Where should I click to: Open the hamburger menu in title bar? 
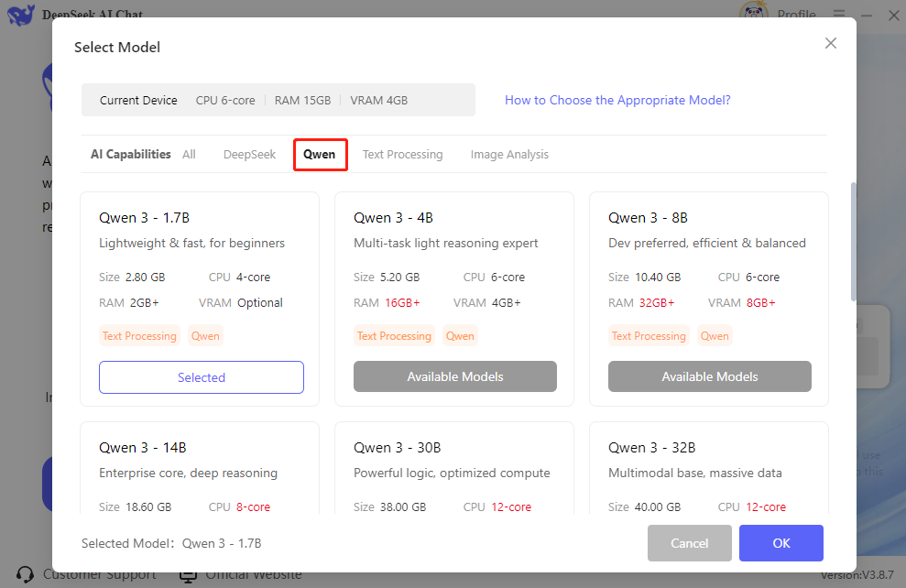(x=839, y=14)
